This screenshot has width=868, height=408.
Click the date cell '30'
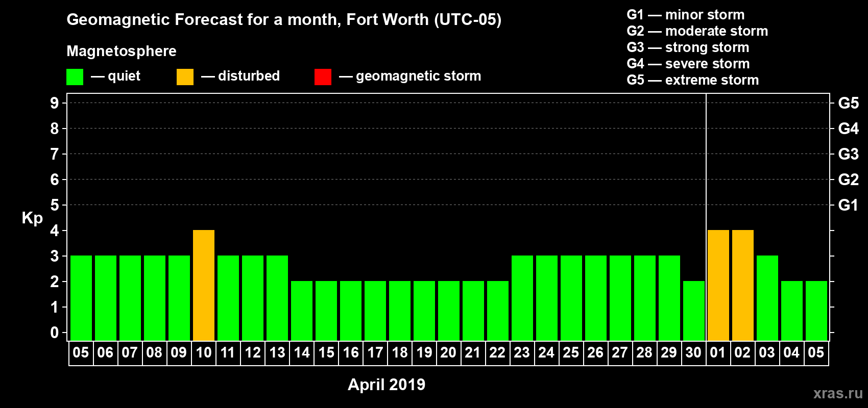point(694,353)
